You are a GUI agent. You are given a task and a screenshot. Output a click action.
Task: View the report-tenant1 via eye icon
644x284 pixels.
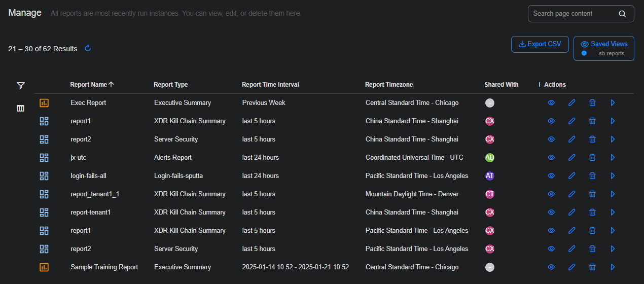coord(551,212)
